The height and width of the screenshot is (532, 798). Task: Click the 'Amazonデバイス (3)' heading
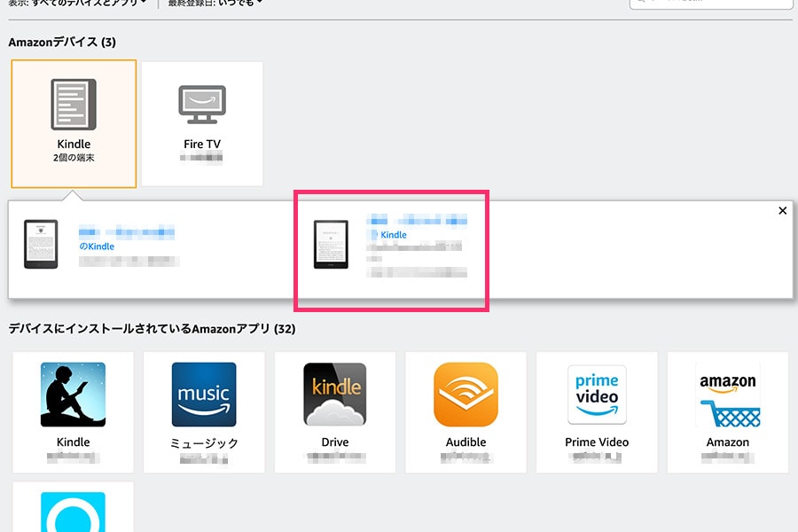[62, 42]
